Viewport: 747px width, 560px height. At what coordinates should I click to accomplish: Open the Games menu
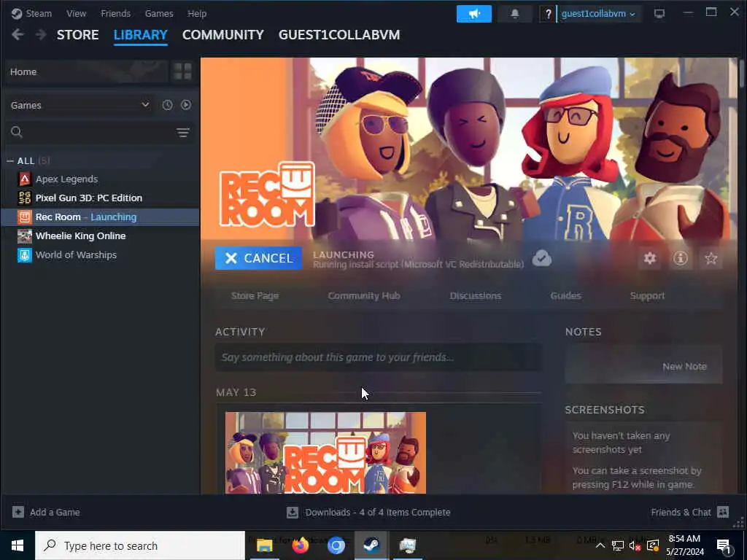point(158,13)
